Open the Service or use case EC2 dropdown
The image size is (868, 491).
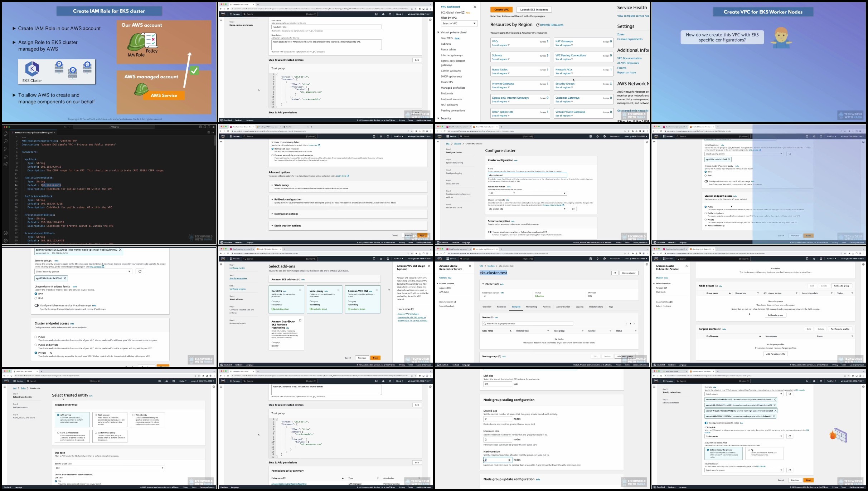pyautogui.click(x=110, y=468)
